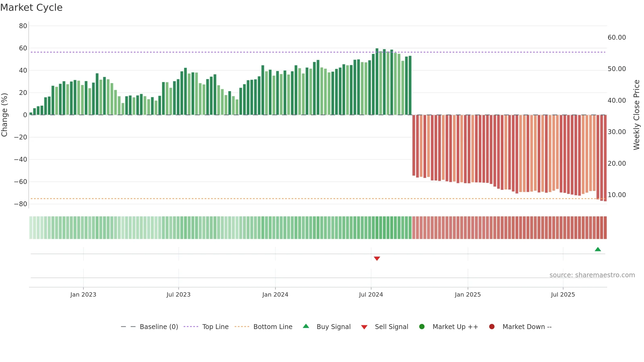Click the 10.00 tick on price axis
This screenshot has width=644, height=362.
617,195
